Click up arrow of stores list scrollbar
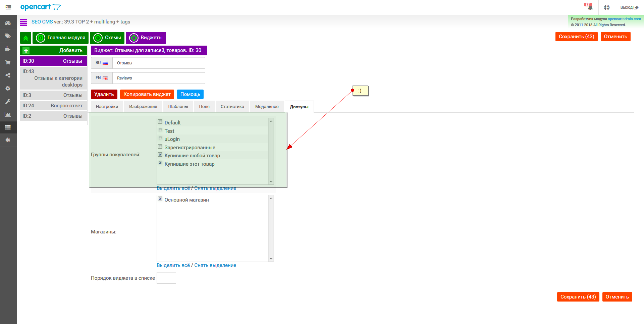644x324 pixels. click(x=271, y=198)
